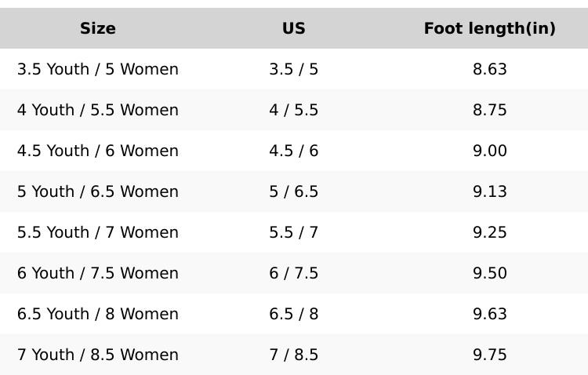Select the 6.5 Youth / 8 Women cell

click(98, 315)
